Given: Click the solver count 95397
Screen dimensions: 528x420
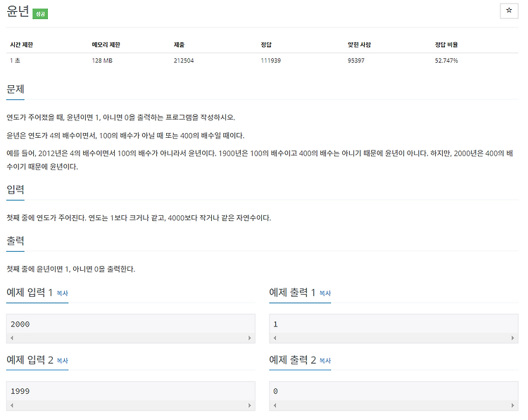Looking at the screenshot, I should pos(356,61).
